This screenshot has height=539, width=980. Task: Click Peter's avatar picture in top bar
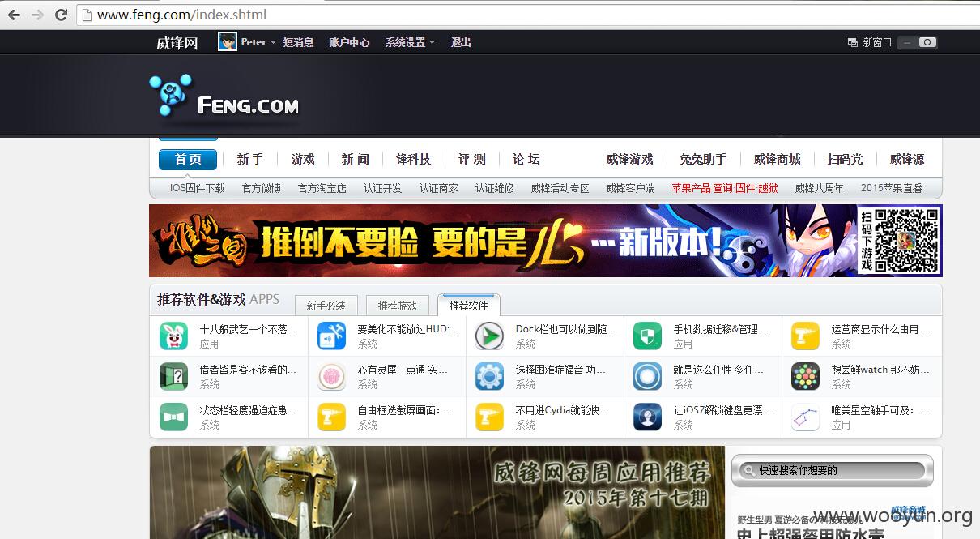228,41
